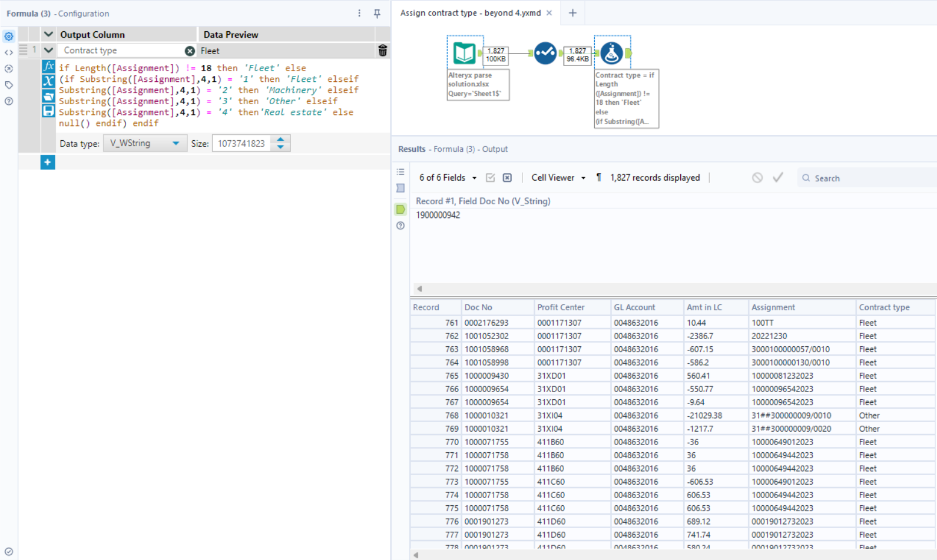Pin the Configuration window

pyautogui.click(x=377, y=14)
